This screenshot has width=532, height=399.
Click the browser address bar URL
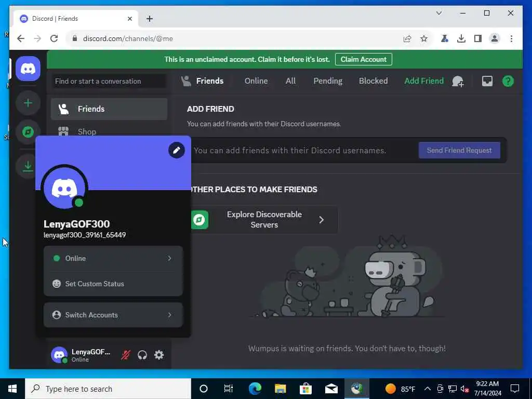coord(128,38)
